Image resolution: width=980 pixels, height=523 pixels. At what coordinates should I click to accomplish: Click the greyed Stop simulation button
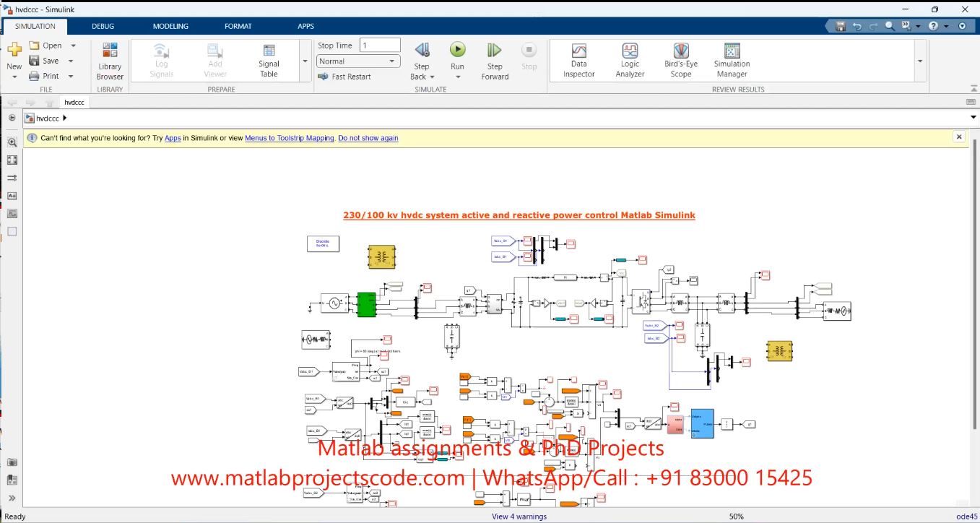(529, 56)
